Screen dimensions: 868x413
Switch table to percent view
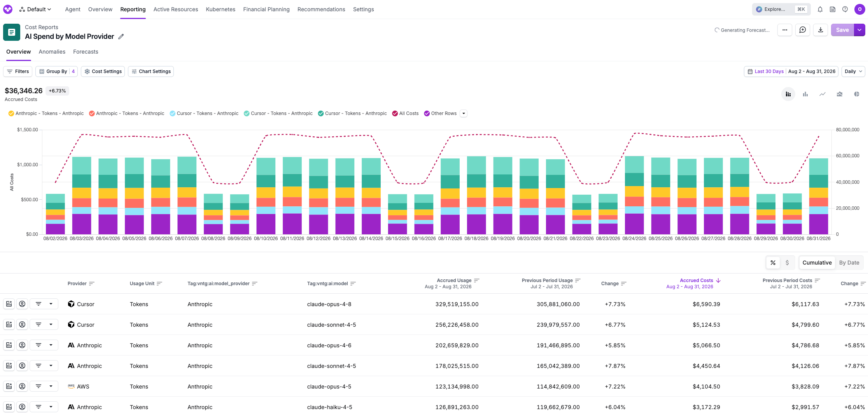point(773,263)
